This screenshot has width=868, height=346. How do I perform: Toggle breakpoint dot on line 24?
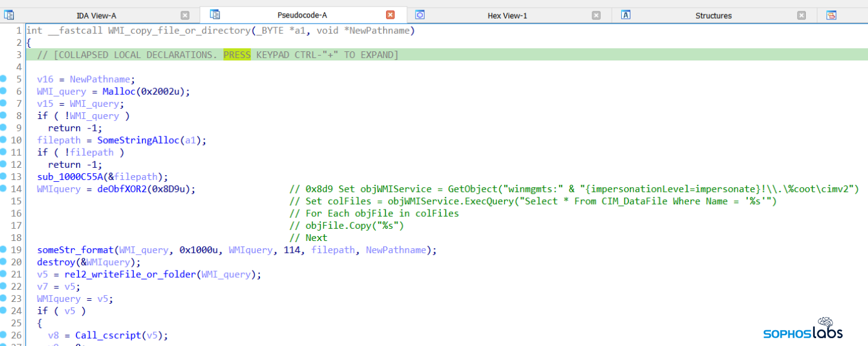[4, 310]
